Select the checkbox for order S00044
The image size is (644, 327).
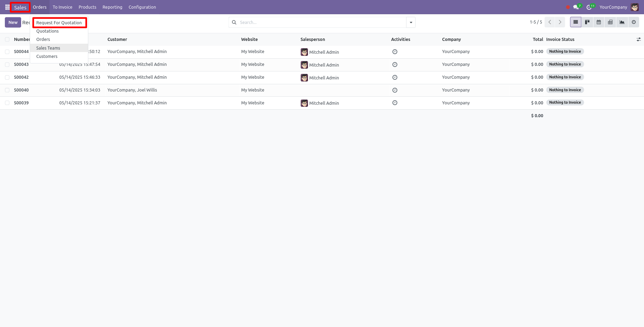[x=7, y=52]
